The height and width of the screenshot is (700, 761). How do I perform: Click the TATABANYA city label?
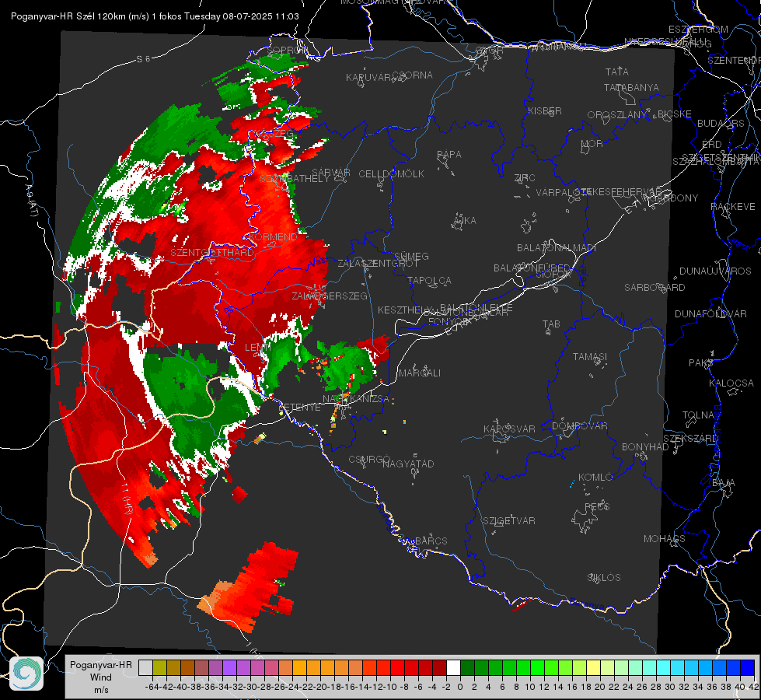tap(631, 87)
